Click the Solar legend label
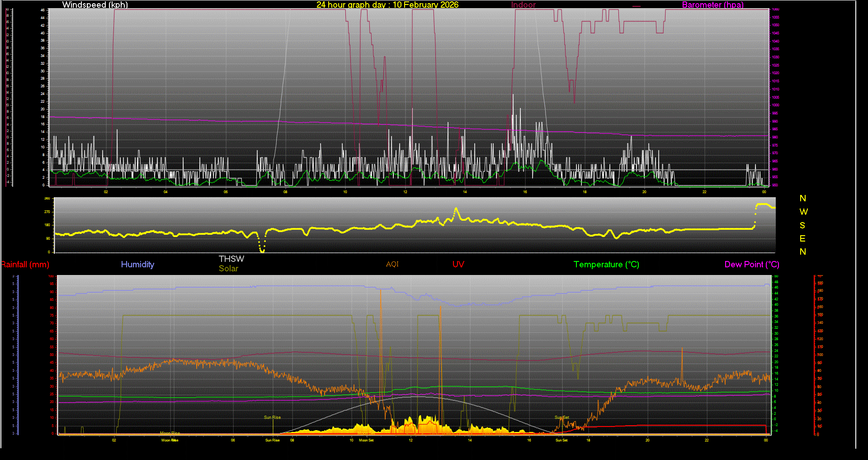 coord(228,268)
